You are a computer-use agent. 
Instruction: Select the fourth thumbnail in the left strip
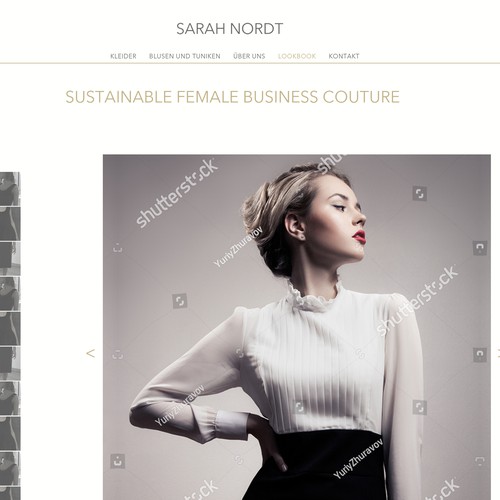10,294
